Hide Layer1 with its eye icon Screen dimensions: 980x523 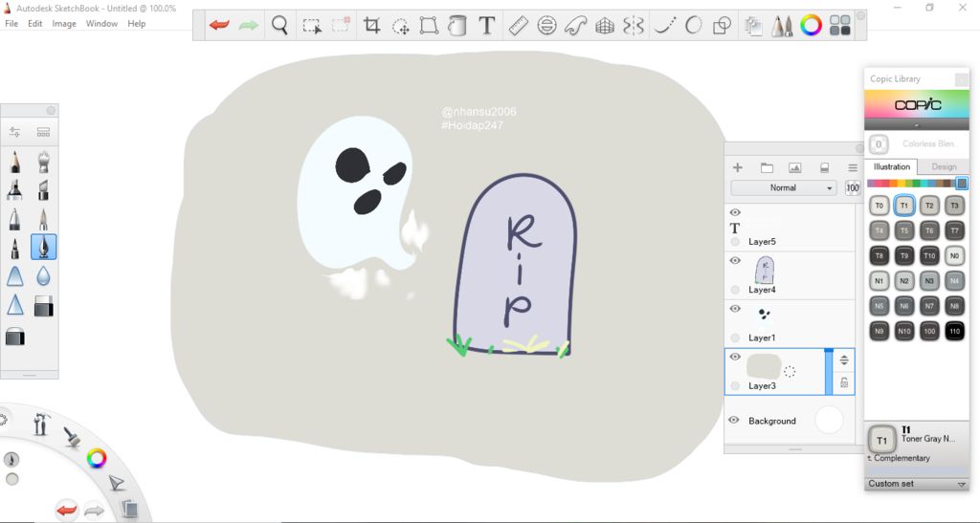pos(735,309)
